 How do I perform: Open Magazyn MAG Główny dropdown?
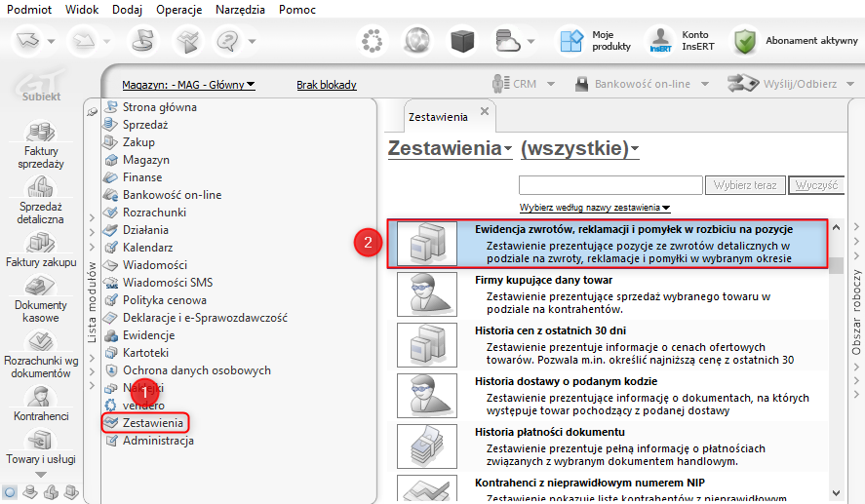[188, 85]
